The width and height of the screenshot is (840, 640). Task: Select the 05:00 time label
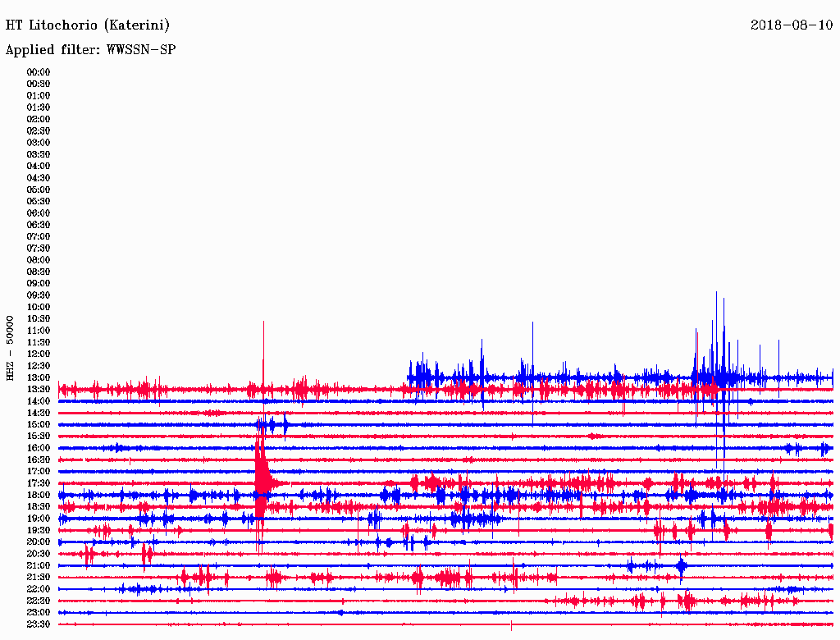[39, 190]
